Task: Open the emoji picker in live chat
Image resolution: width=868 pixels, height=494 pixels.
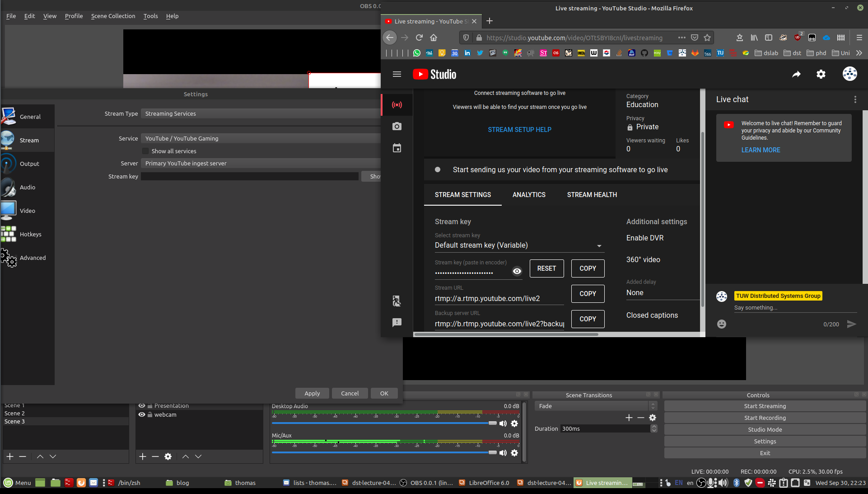Action: coord(722,324)
